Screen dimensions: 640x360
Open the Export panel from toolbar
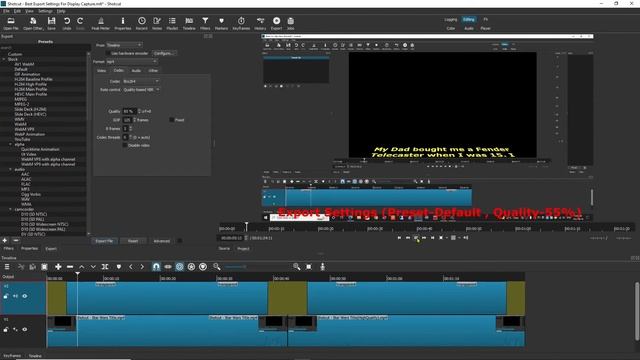[x=276, y=23]
